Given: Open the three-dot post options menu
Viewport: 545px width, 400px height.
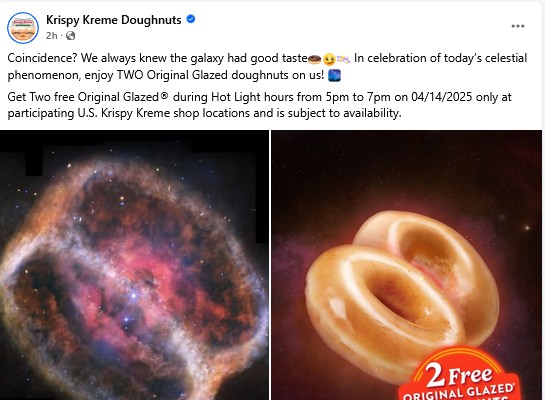Looking at the screenshot, I should click(518, 26).
